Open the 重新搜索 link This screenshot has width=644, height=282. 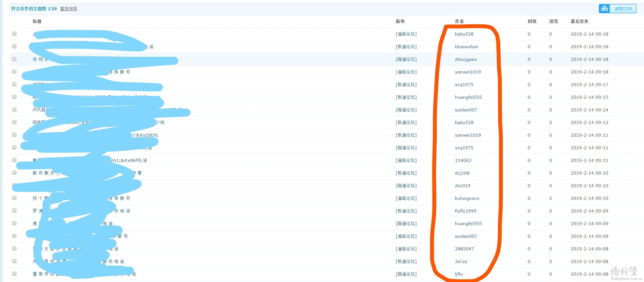[68, 9]
